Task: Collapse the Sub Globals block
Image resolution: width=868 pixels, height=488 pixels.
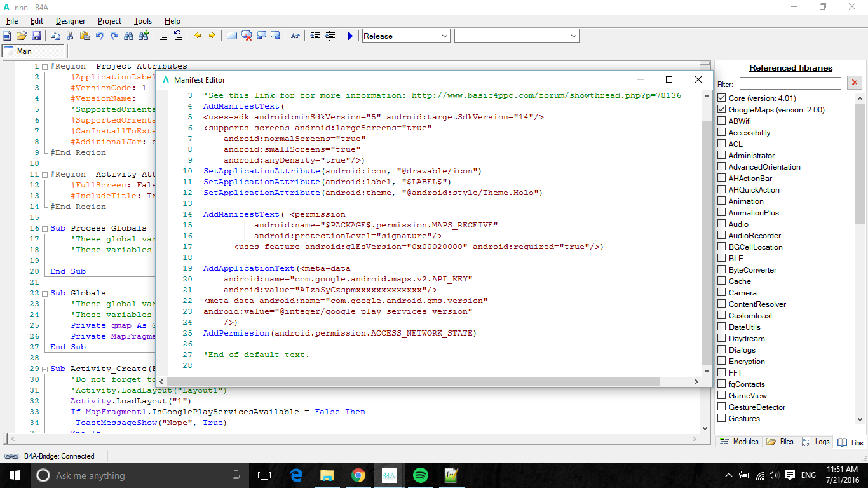Action: pos(44,293)
